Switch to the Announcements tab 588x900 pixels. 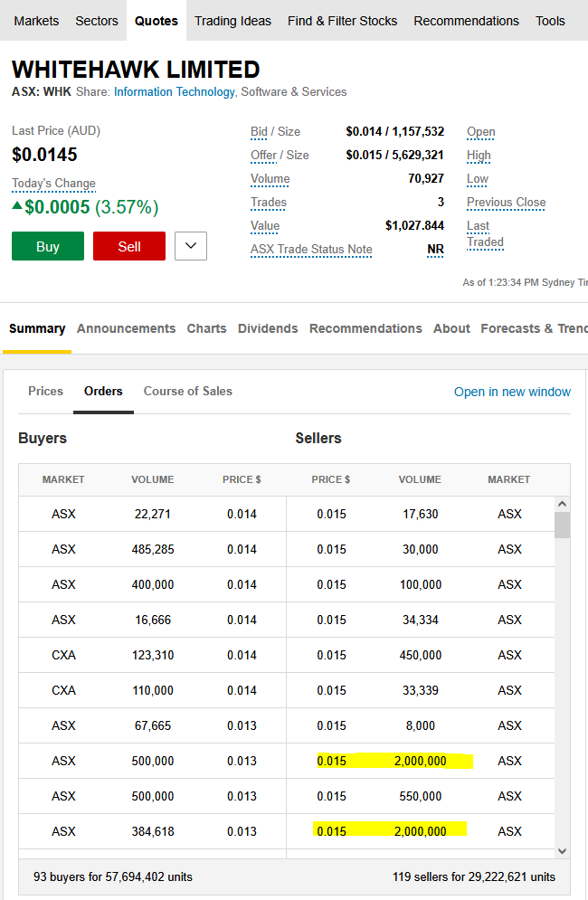pyautogui.click(x=126, y=329)
